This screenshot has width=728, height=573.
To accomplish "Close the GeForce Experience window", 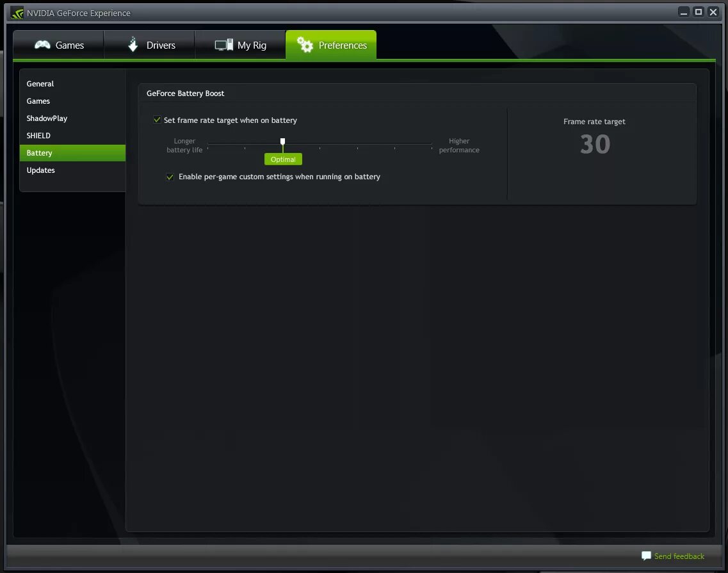I will (713, 12).
